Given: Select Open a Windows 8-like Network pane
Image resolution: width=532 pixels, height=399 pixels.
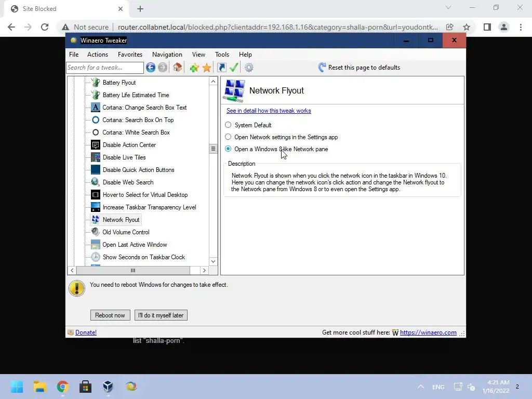Looking at the screenshot, I should (x=229, y=149).
